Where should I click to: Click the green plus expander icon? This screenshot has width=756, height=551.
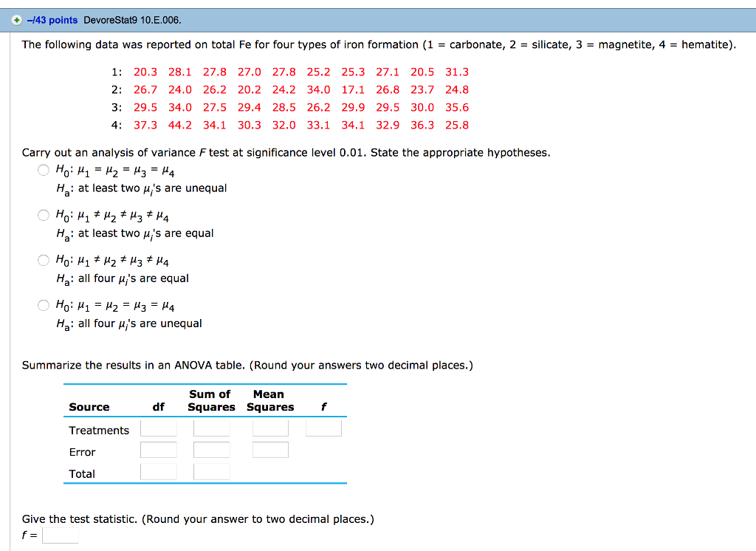16,21
